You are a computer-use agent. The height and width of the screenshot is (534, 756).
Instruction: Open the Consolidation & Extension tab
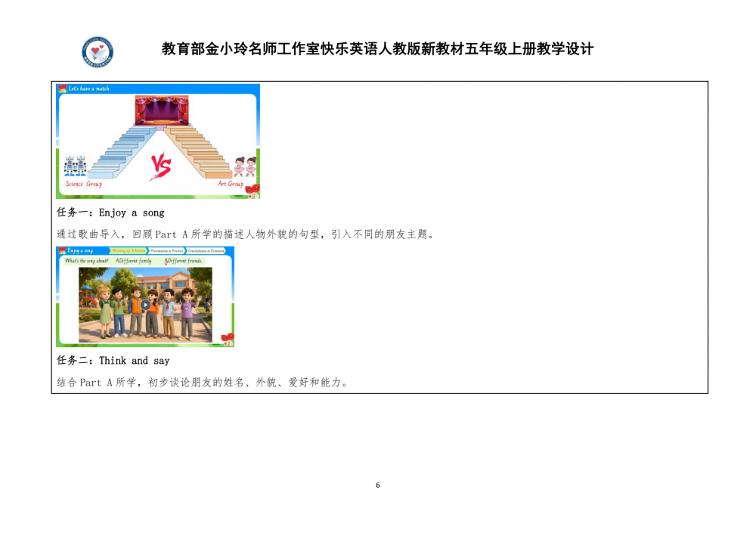point(206,251)
